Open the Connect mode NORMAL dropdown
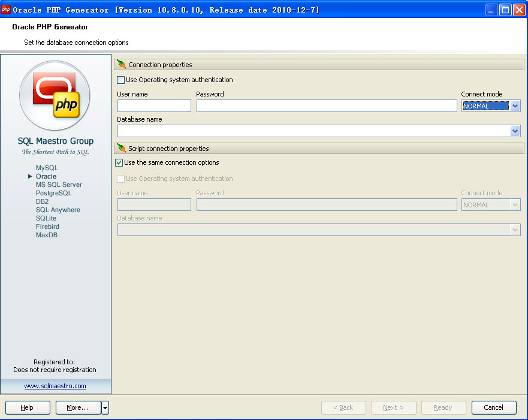Image resolution: width=528 pixels, height=420 pixels. point(515,106)
